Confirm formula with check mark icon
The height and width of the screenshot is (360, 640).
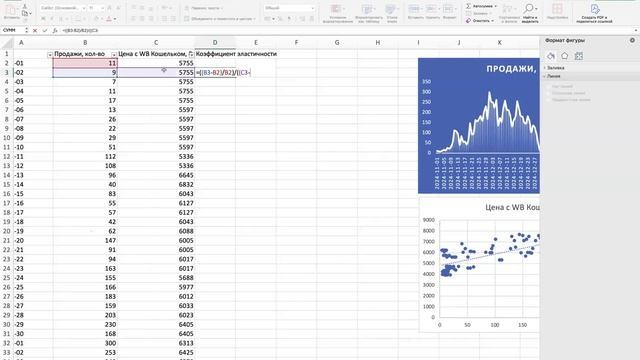44,30
